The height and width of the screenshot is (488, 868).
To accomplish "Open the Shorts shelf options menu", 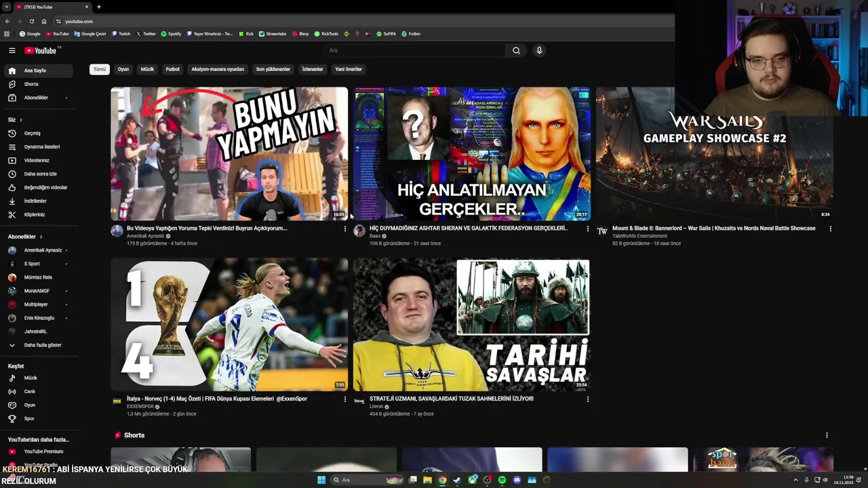I will coord(826,435).
